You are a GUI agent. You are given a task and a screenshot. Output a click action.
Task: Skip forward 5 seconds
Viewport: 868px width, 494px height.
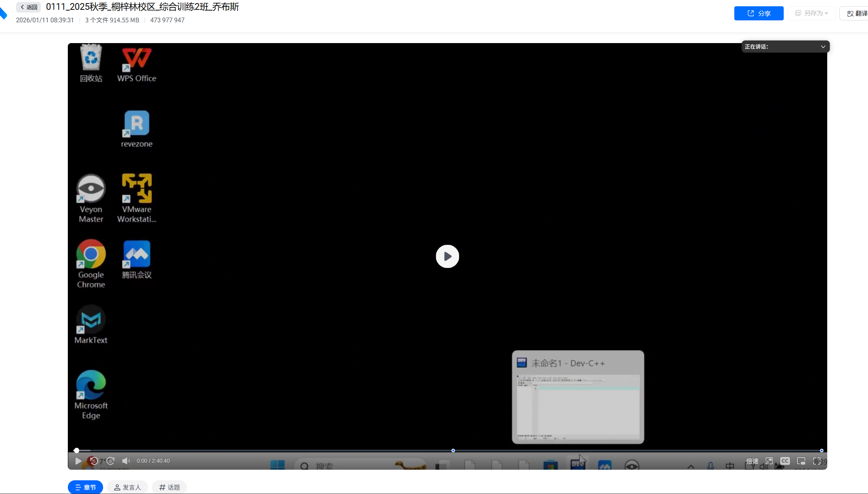pos(111,461)
